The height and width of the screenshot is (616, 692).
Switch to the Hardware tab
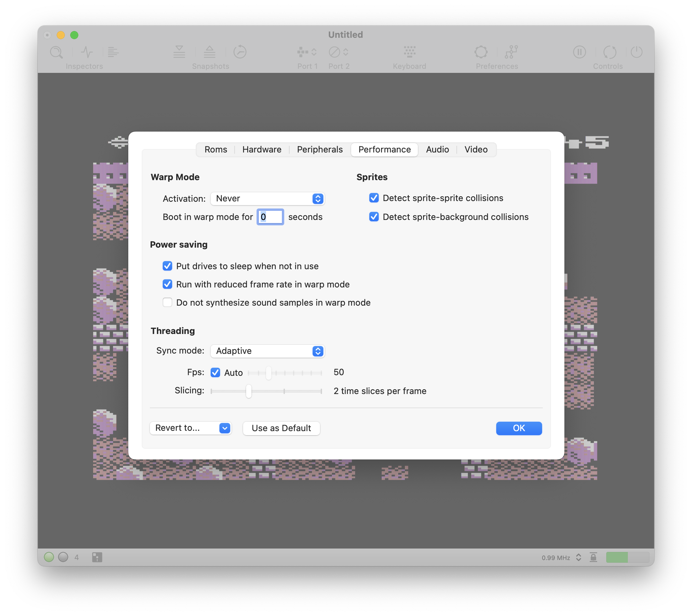[262, 149]
